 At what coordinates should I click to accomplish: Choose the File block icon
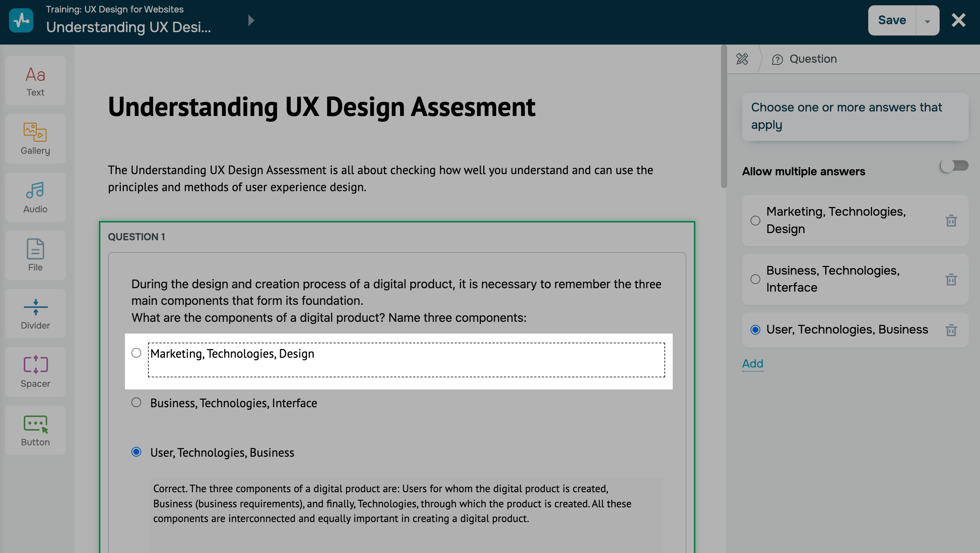tap(35, 255)
